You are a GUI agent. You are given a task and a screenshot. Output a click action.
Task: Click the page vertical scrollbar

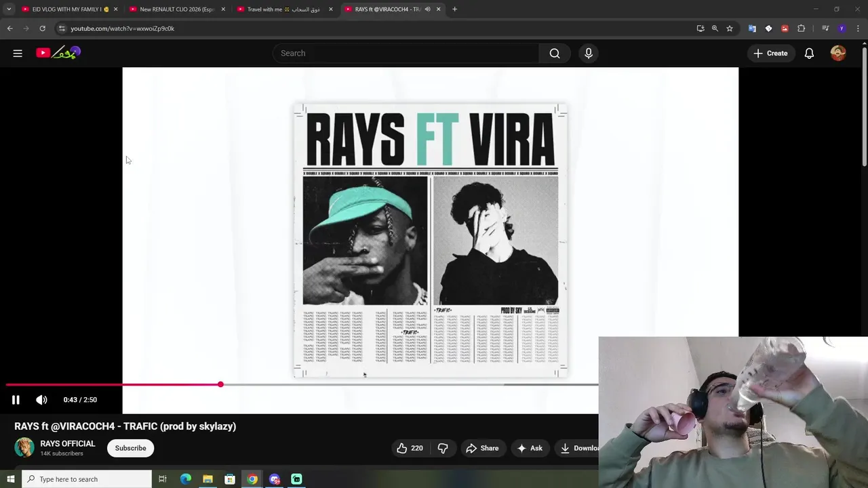864,105
